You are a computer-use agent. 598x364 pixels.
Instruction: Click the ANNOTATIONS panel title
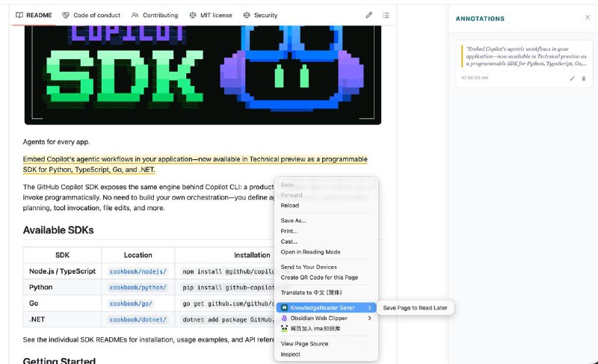coord(480,19)
